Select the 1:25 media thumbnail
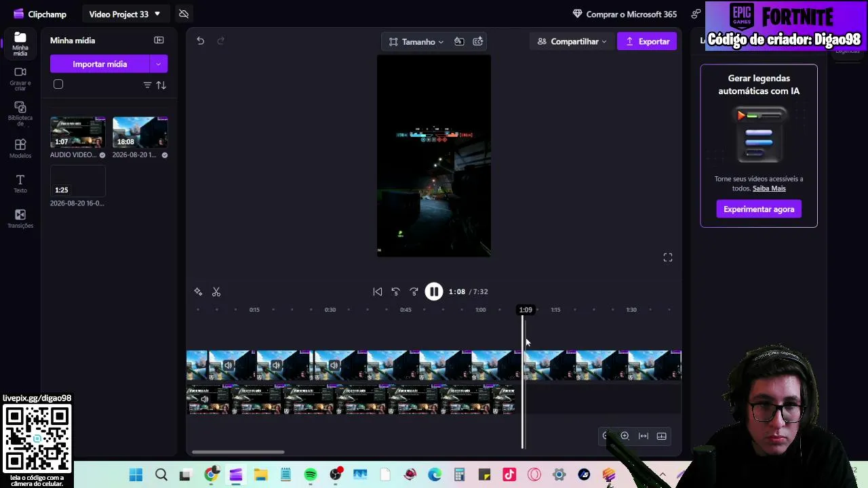 pyautogui.click(x=77, y=181)
